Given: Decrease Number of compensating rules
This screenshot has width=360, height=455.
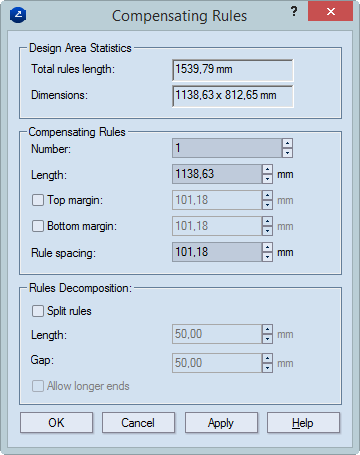Looking at the screenshot, I should [287, 153].
